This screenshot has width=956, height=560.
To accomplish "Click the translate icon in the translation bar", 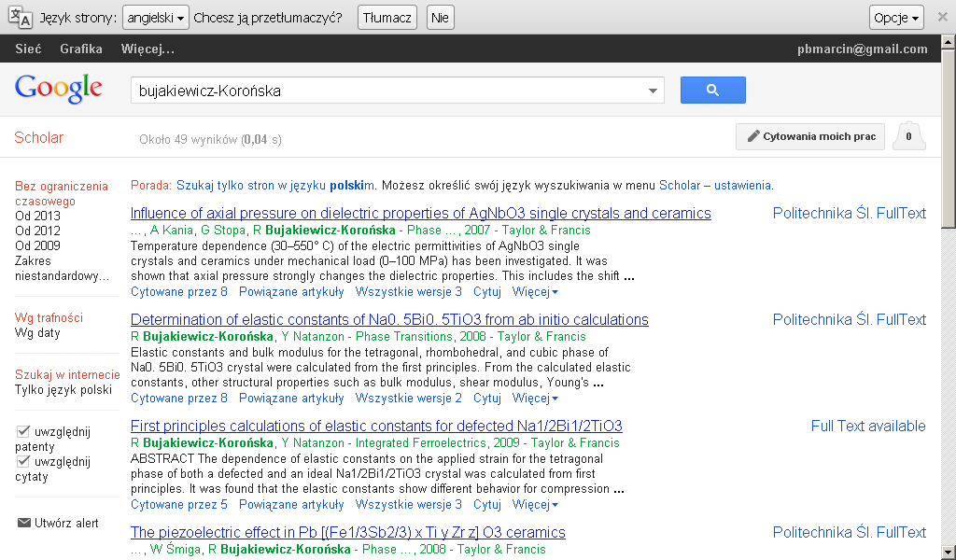I will 21,17.
